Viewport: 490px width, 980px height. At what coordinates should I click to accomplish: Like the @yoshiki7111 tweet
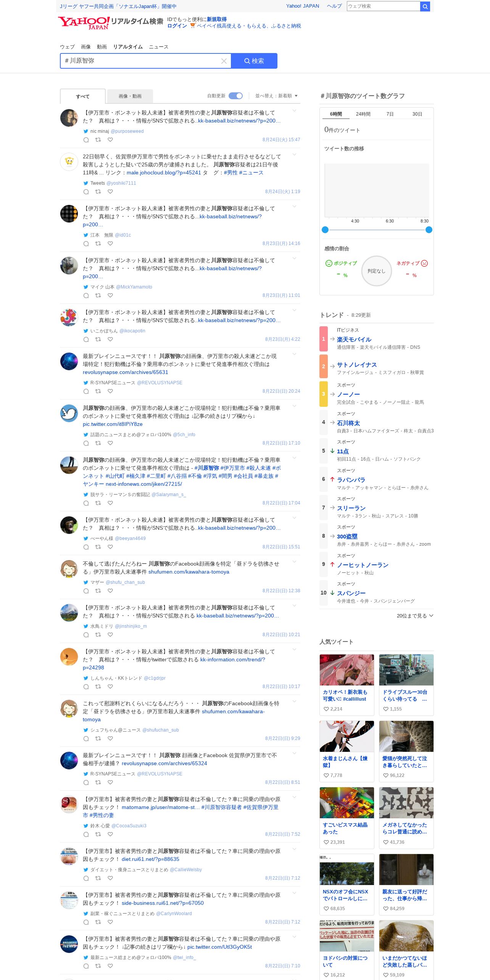tap(110, 192)
